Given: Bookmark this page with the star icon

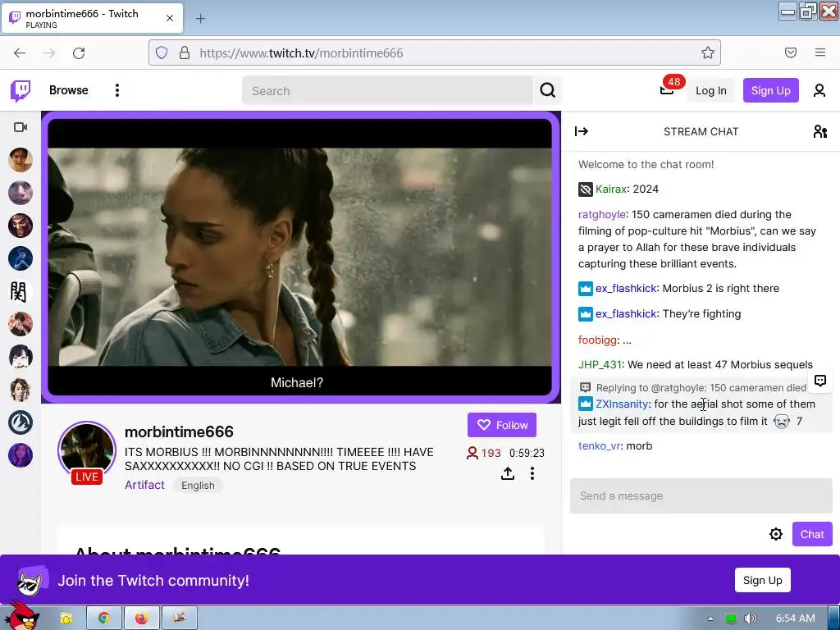Looking at the screenshot, I should [708, 52].
